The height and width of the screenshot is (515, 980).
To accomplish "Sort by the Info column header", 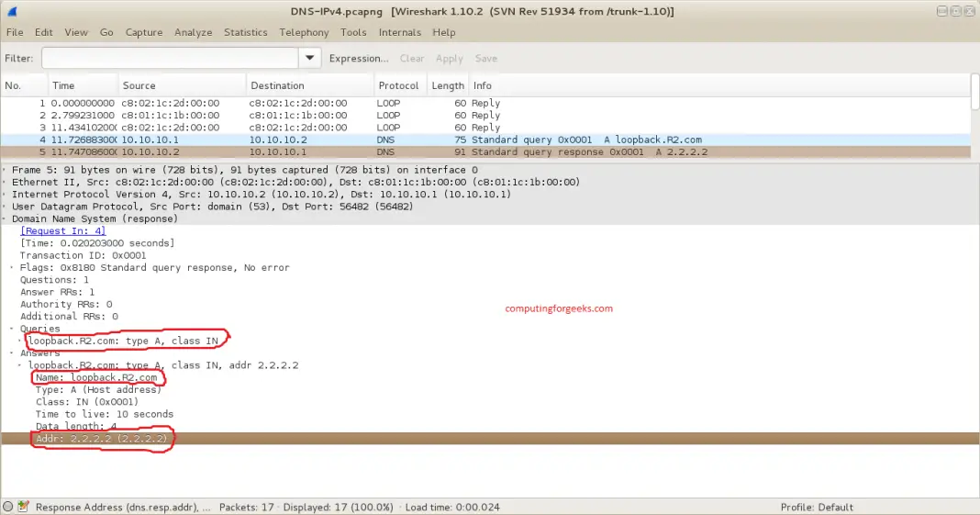I will pos(718,85).
